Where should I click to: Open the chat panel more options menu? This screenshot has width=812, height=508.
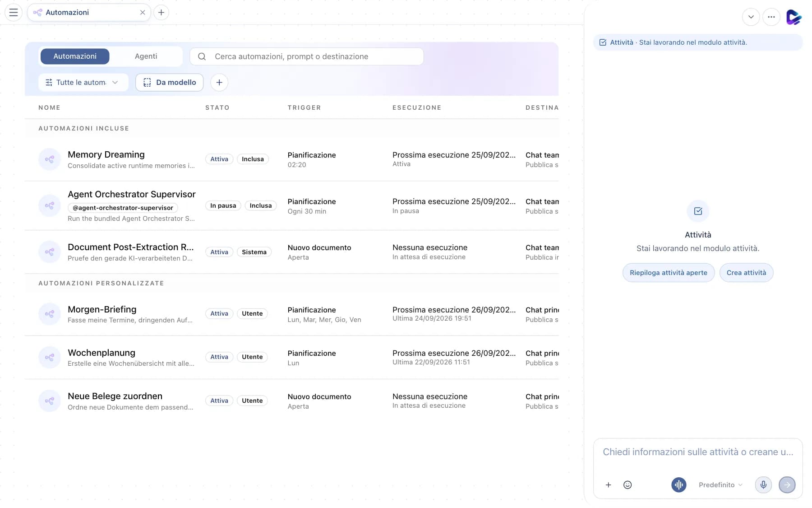[771, 17]
